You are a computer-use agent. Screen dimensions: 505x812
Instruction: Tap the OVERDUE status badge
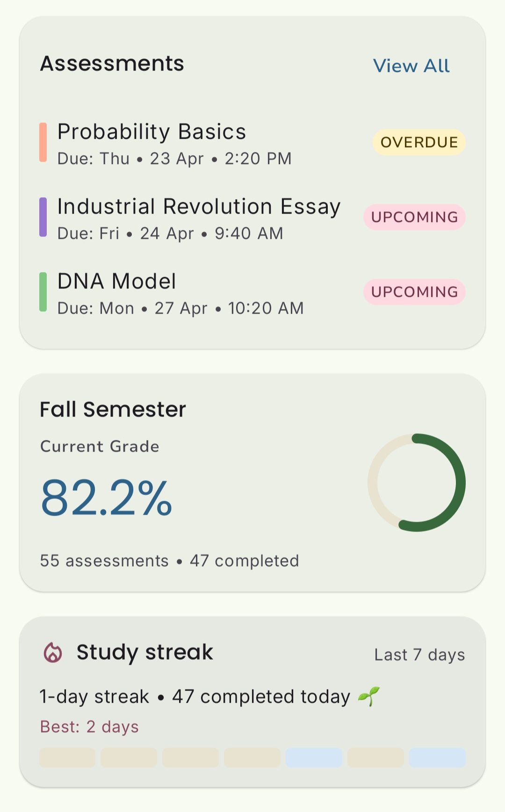[419, 142]
